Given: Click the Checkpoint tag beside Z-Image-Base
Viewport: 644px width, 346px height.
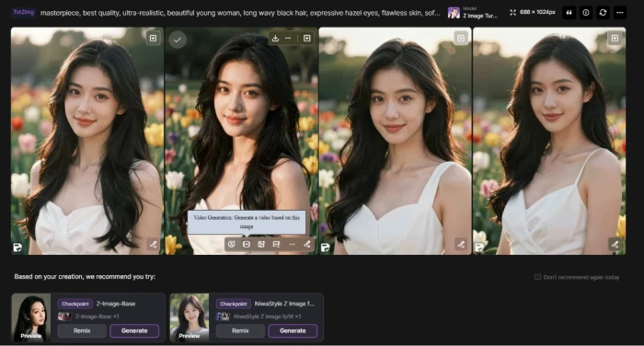Looking at the screenshot, I should [x=75, y=304].
